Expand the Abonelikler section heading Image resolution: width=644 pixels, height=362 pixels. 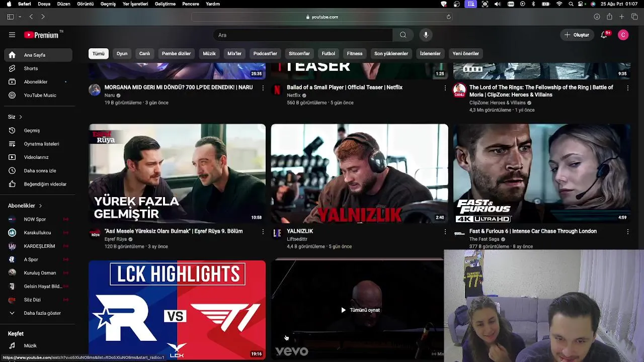coord(25,206)
